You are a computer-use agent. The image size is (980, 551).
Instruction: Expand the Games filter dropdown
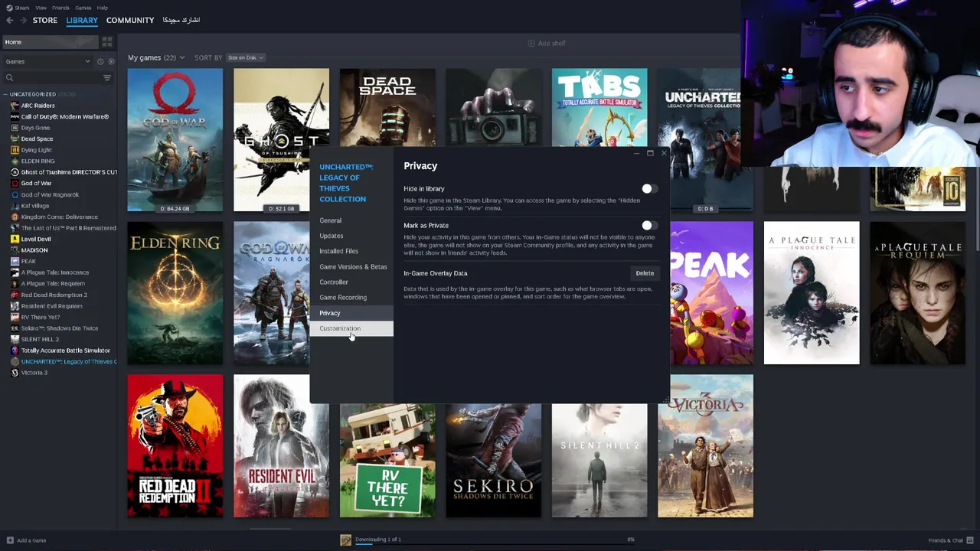pos(47,61)
